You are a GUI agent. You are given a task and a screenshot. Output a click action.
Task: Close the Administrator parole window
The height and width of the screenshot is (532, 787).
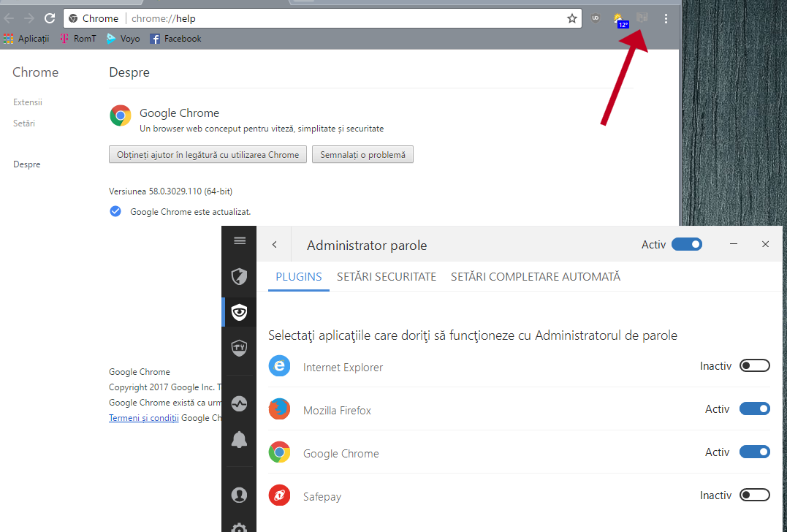(x=765, y=244)
